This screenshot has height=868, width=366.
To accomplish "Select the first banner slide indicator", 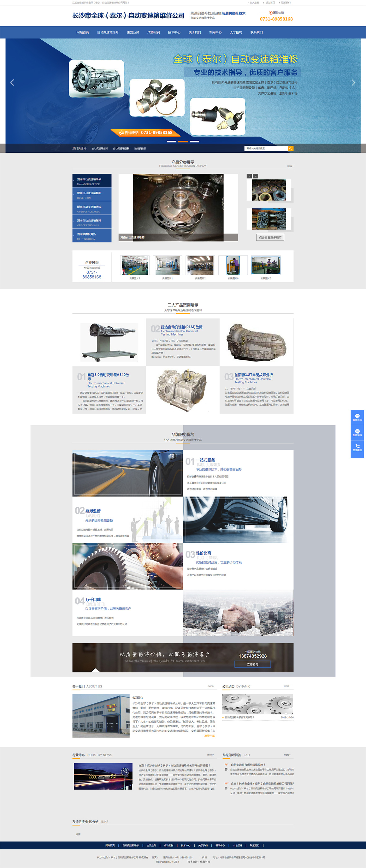I will tap(172, 142).
